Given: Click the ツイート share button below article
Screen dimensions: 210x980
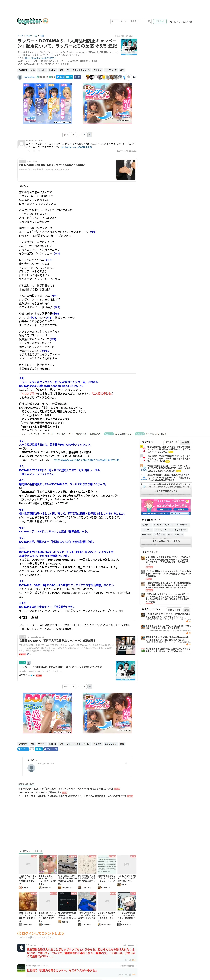Looking at the screenshot, I should 23,749.
